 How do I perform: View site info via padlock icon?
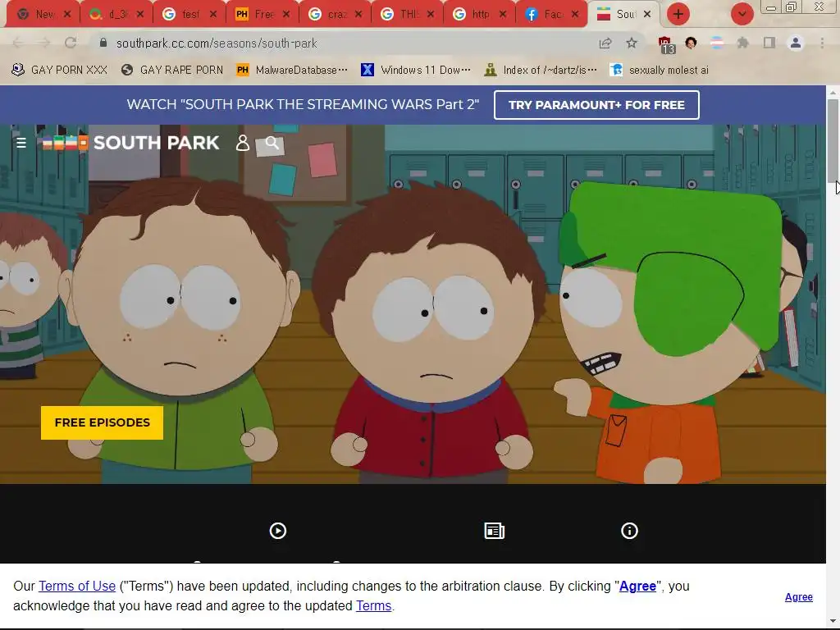(x=103, y=43)
